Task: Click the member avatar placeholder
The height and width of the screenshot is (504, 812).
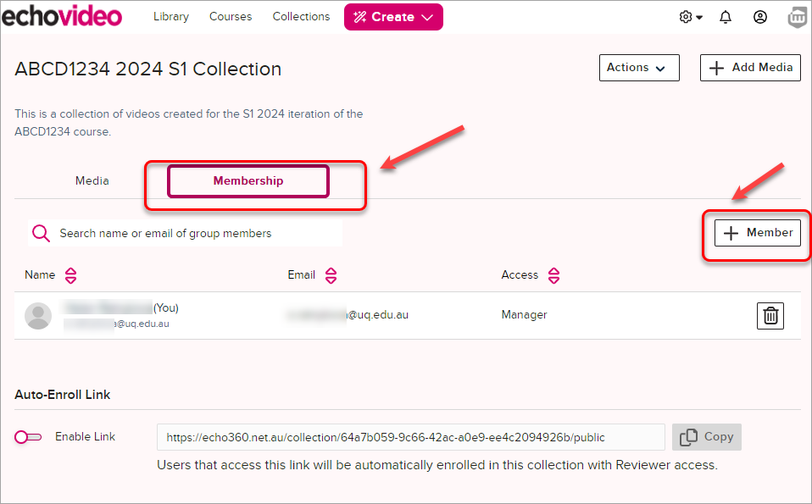Action: point(38,315)
